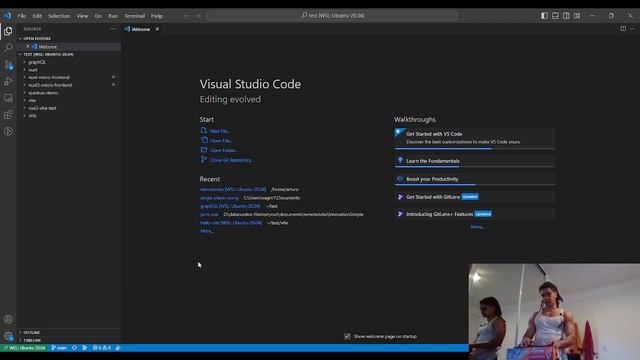Open the Go menu
Viewport: 640px width, 360px height.
coord(98,16)
